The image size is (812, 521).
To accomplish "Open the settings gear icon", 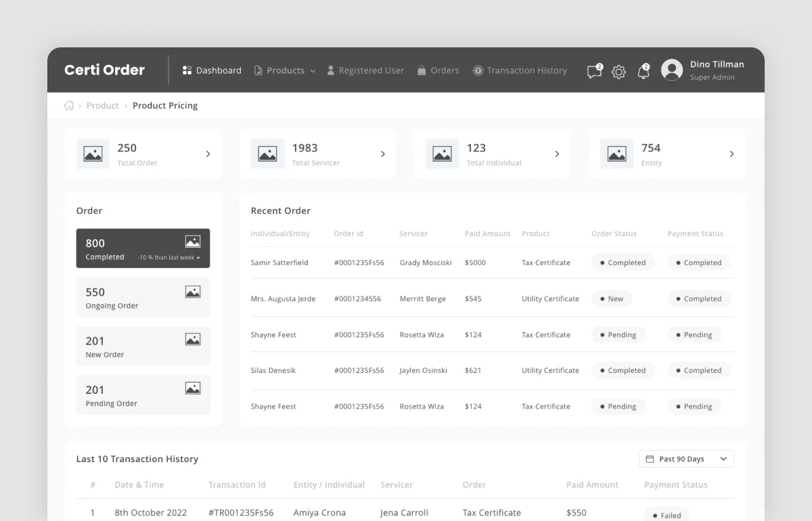I will 618,72.
